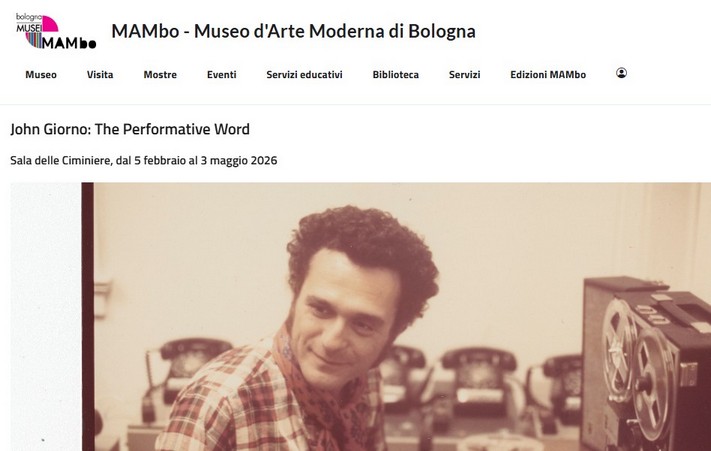The height and width of the screenshot is (451, 711).
Task: Open the Servizi educativi menu
Action: pyautogui.click(x=304, y=75)
